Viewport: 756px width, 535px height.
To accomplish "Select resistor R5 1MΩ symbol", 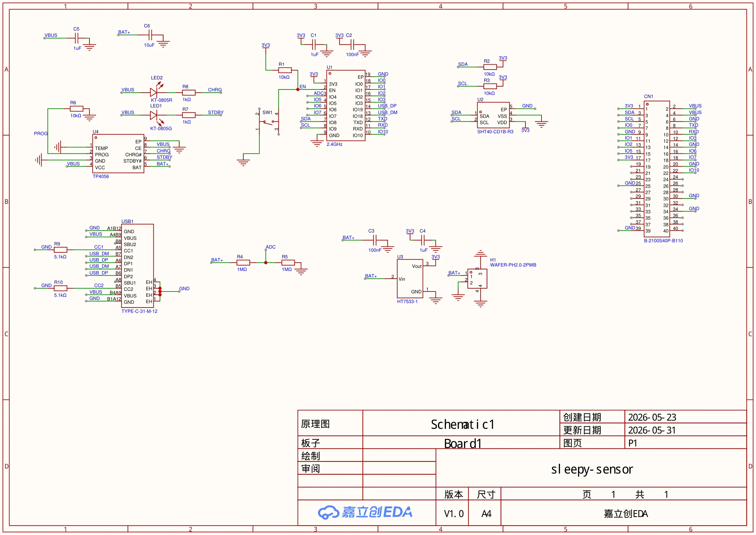I will 288,263.
